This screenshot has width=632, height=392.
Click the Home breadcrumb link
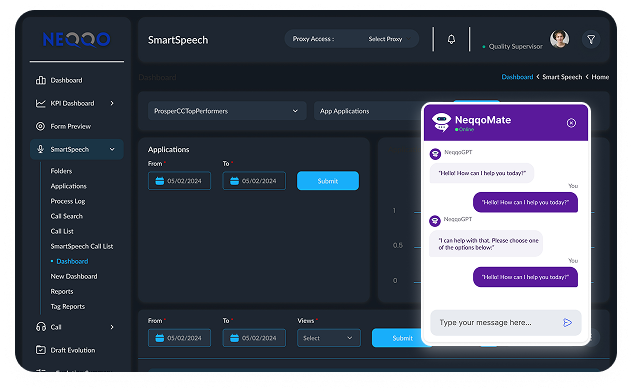click(600, 77)
